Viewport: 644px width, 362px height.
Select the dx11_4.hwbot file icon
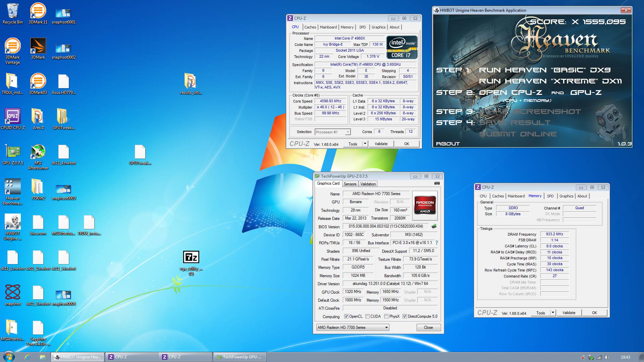coord(63,154)
